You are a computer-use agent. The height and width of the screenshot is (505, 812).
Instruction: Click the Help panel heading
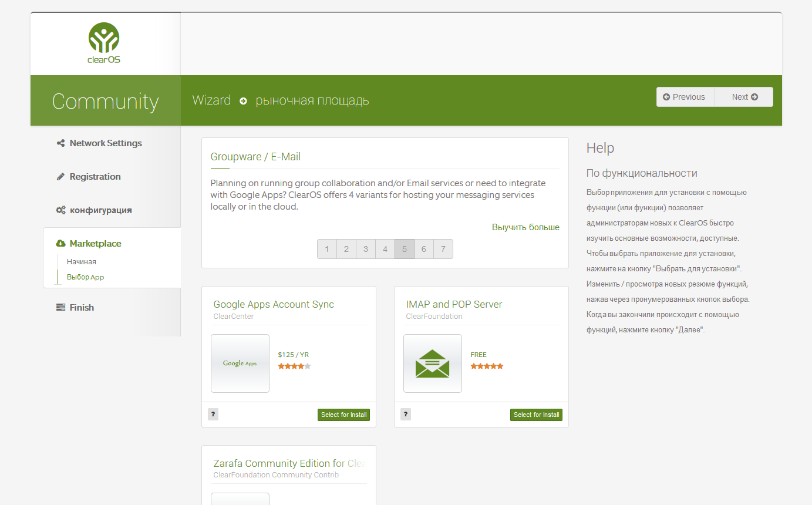coord(600,148)
